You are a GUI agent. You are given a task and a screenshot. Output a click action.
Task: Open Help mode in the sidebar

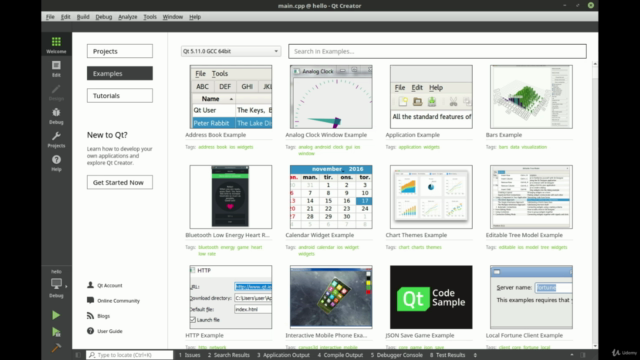coord(56,163)
